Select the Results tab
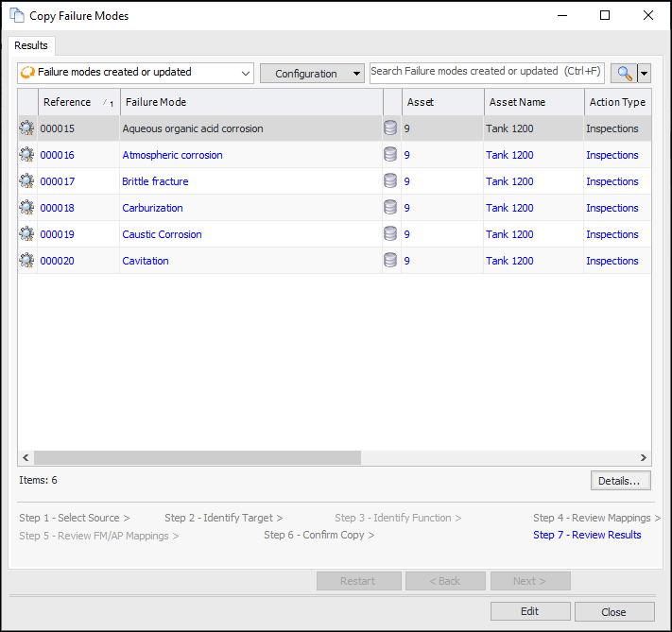The image size is (672, 632). pos(31,45)
